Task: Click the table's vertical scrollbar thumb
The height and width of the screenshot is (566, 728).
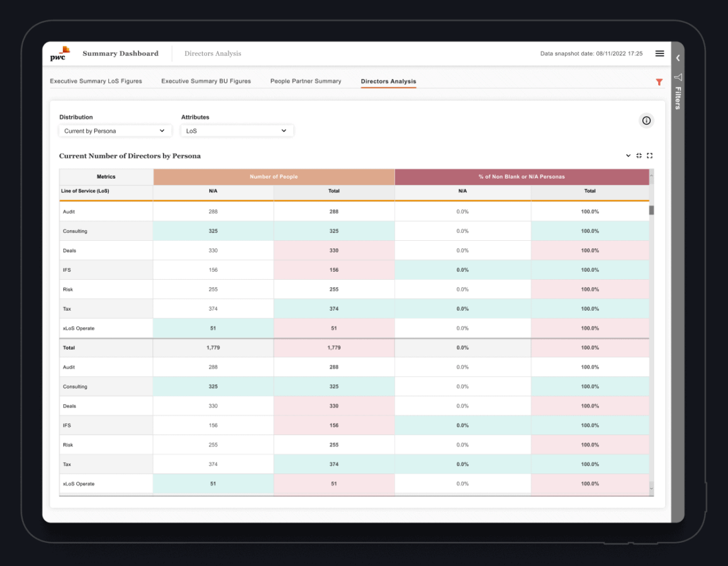Action: coord(651,210)
